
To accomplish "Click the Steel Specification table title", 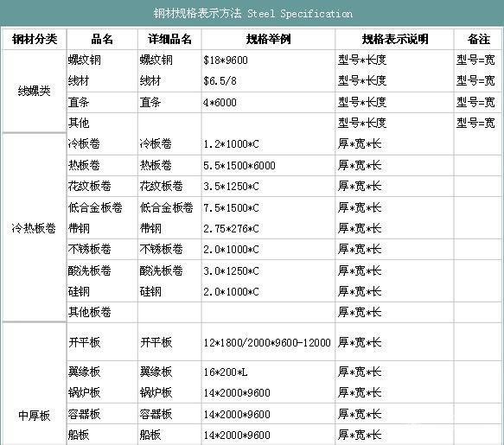I will pyautogui.click(x=252, y=14).
